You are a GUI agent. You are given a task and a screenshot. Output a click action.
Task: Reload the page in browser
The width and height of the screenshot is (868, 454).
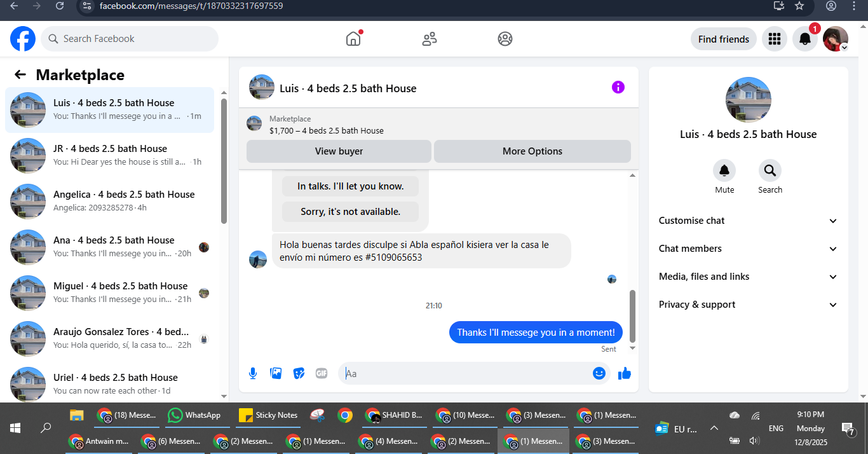(60, 6)
